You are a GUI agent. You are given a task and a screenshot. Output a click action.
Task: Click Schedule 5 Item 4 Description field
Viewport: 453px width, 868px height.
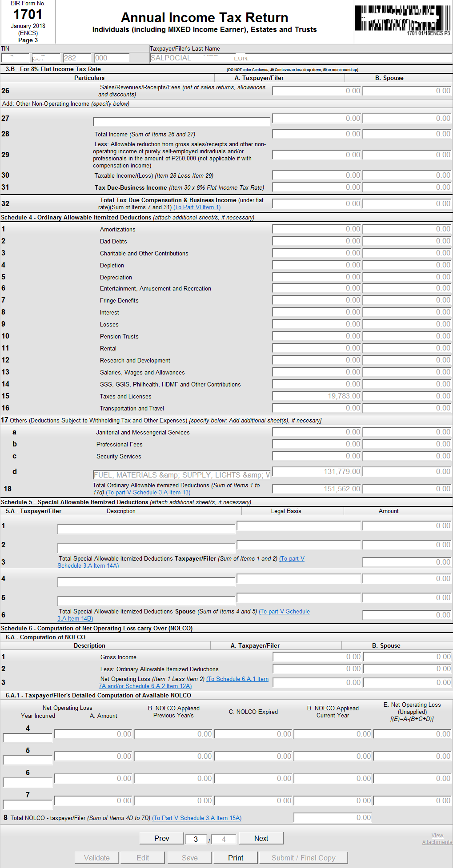(146, 582)
